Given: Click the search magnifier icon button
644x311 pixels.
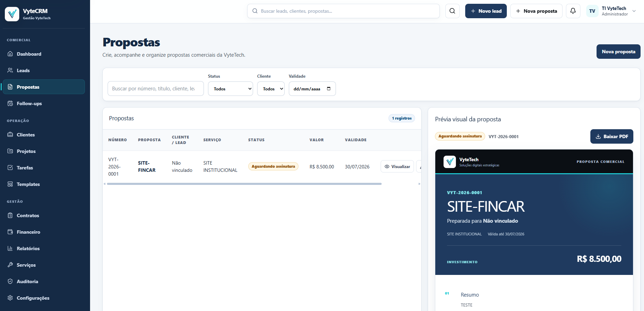Looking at the screenshot, I should click(x=452, y=11).
